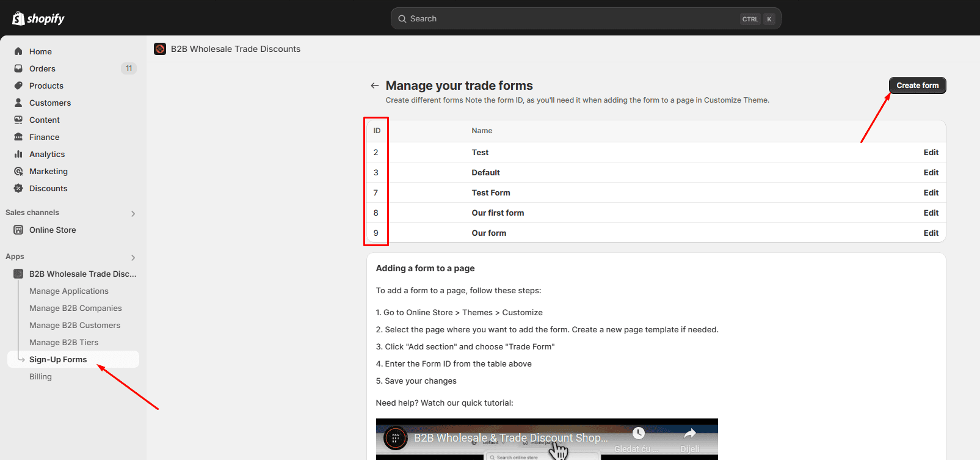Click the Discounts badge icon
The width and height of the screenshot is (980, 460).
pos(18,188)
